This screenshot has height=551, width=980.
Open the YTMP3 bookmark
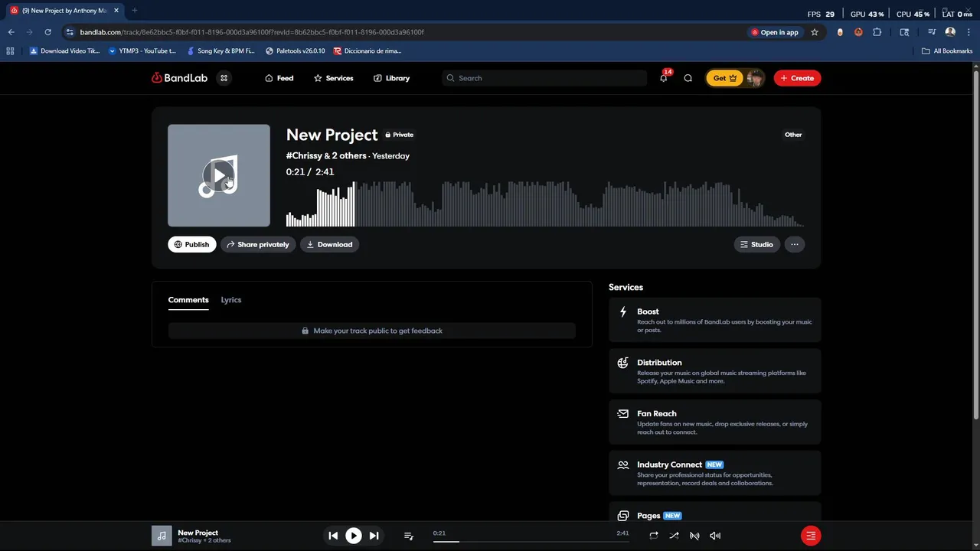pos(142,51)
